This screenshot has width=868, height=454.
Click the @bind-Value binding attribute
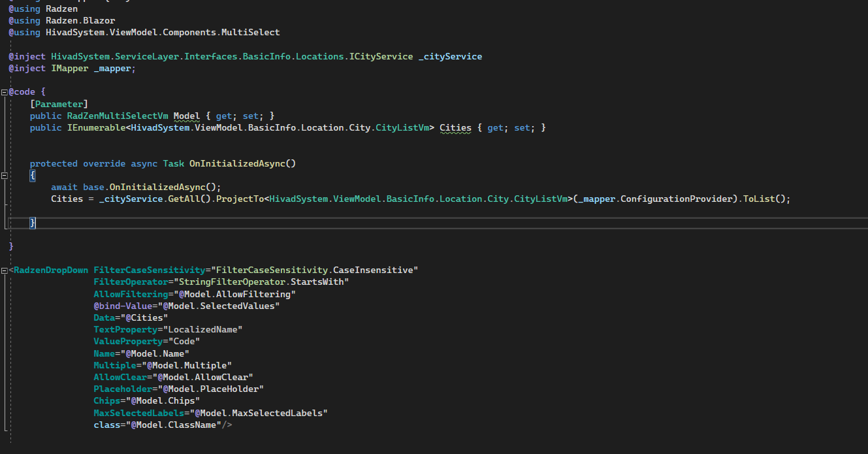click(x=124, y=305)
